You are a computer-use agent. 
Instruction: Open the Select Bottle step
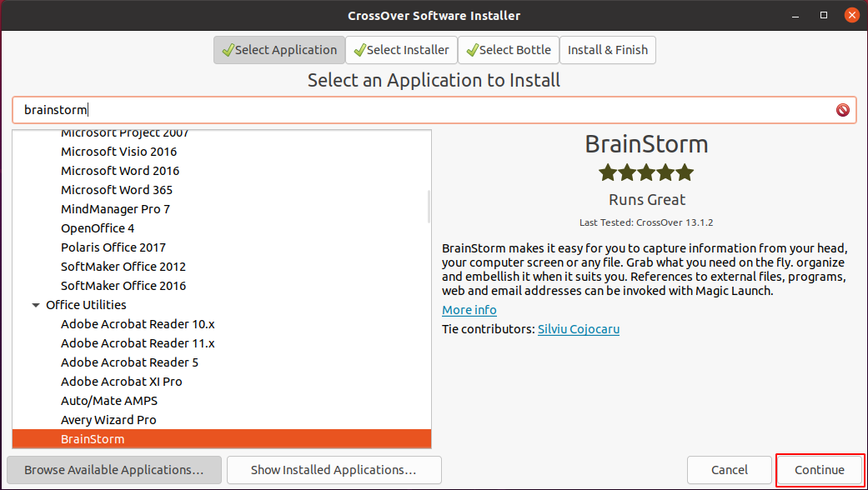click(x=509, y=50)
